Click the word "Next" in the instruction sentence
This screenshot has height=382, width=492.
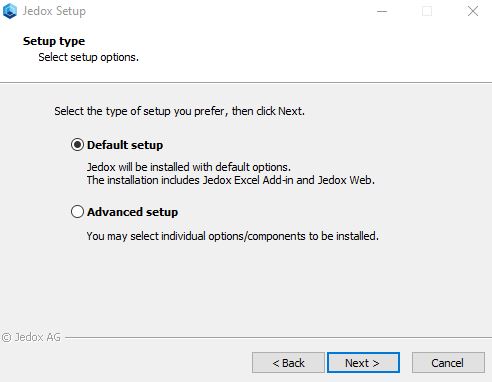click(x=290, y=111)
